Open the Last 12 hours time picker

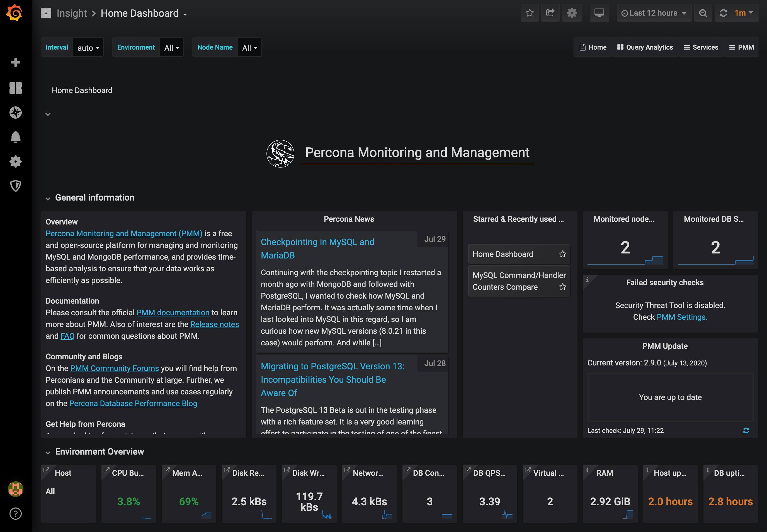[x=653, y=13]
